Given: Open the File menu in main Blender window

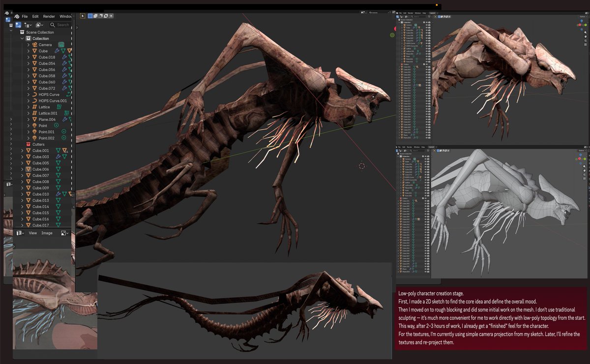Looking at the screenshot, I should pyautogui.click(x=25, y=16).
